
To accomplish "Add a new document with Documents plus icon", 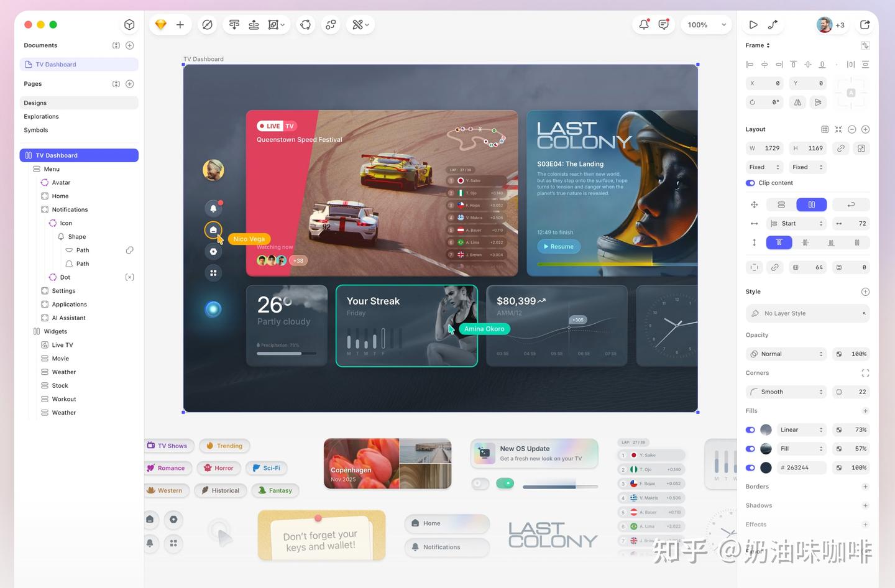I will [130, 45].
